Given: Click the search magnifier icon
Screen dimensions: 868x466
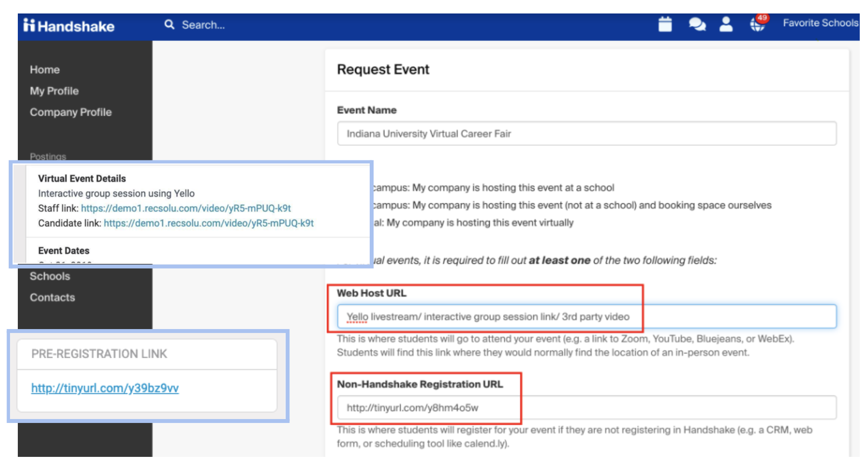Looking at the screenshot, I should pyautogui.click(x=169, y=25).
